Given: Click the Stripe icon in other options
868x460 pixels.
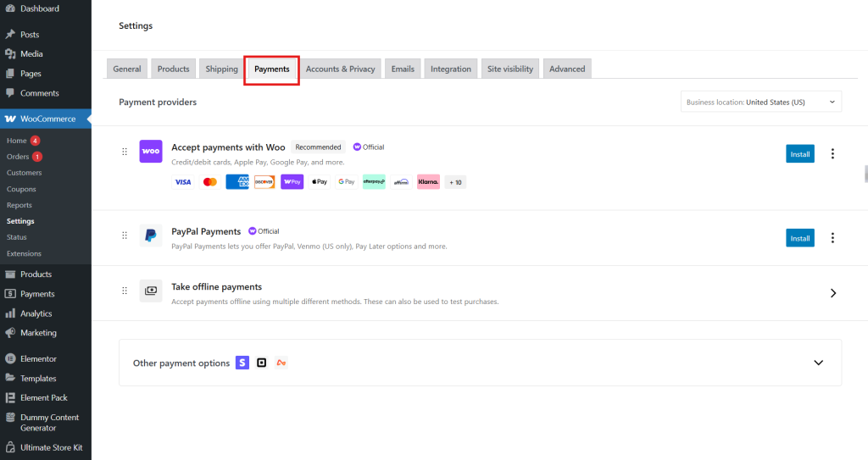Looking at the screenshot, I should point(242,363).
